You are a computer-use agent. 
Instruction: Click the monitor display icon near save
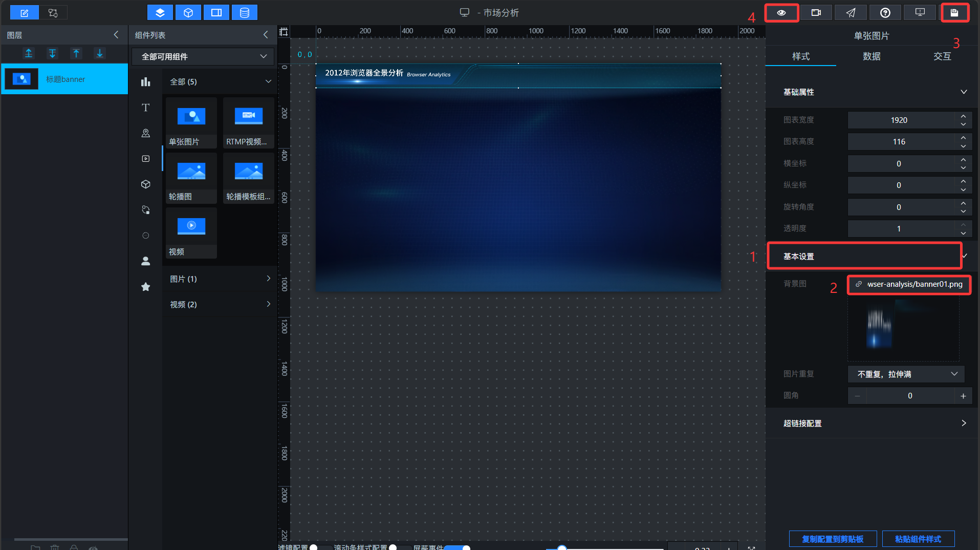click(x=920, y=13)
